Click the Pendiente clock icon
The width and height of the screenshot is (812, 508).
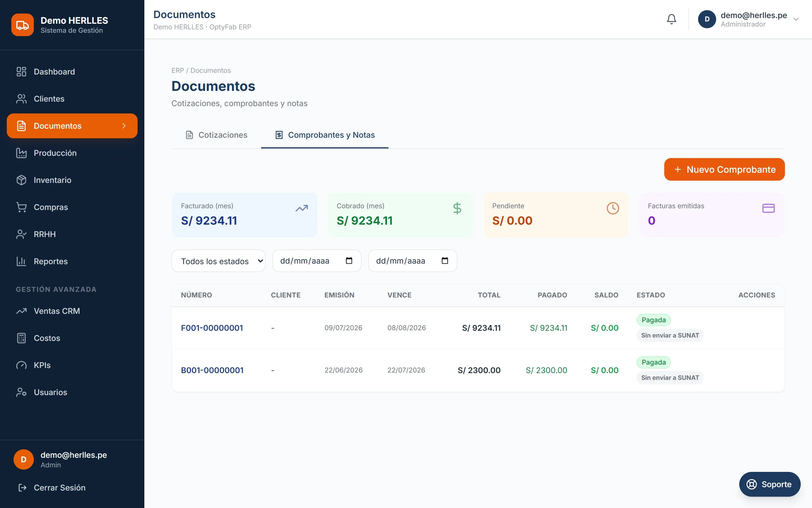(613, 208)
